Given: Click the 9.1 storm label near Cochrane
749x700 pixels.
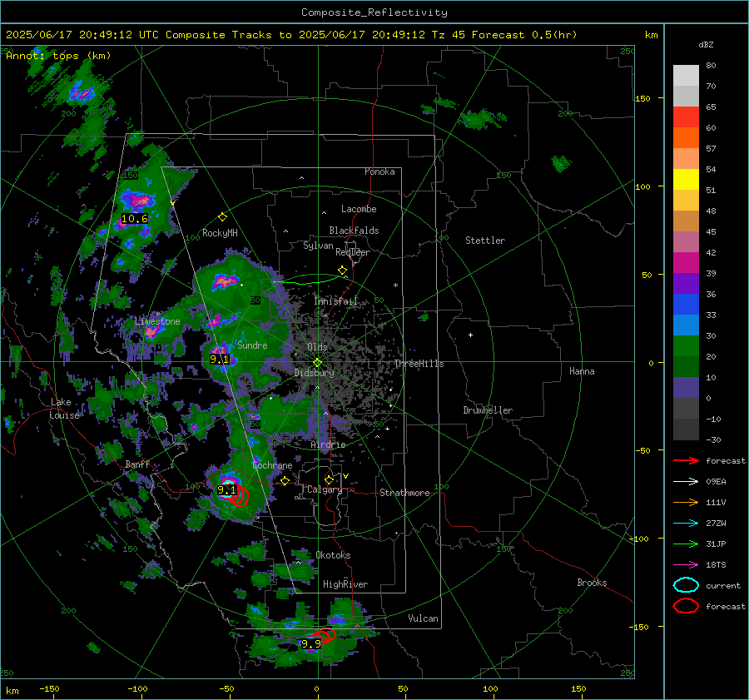Looking at the screenshot, I should point(226,489).
